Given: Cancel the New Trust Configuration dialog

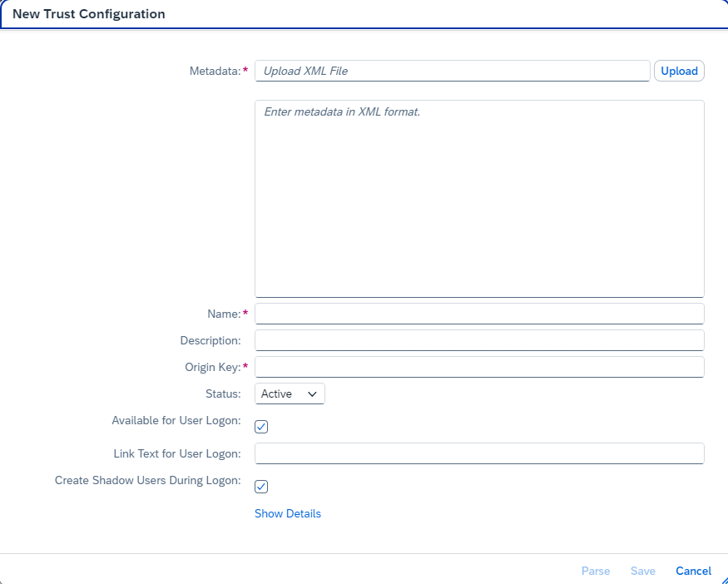Looking at the screenshot, I should (693, 571).
